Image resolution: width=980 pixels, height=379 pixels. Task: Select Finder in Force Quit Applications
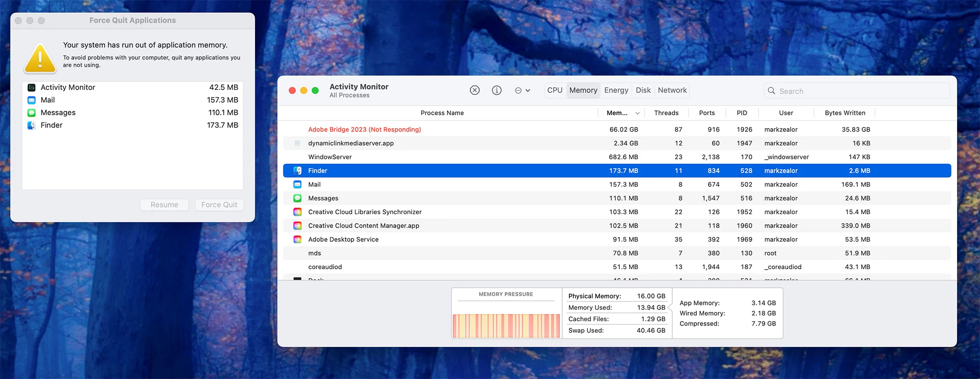[133, 125]
